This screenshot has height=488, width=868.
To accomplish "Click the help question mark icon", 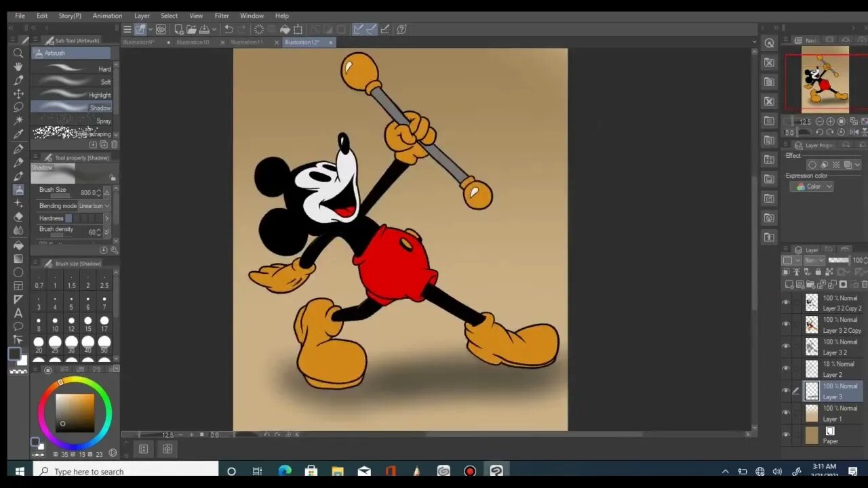I will 401,29.
